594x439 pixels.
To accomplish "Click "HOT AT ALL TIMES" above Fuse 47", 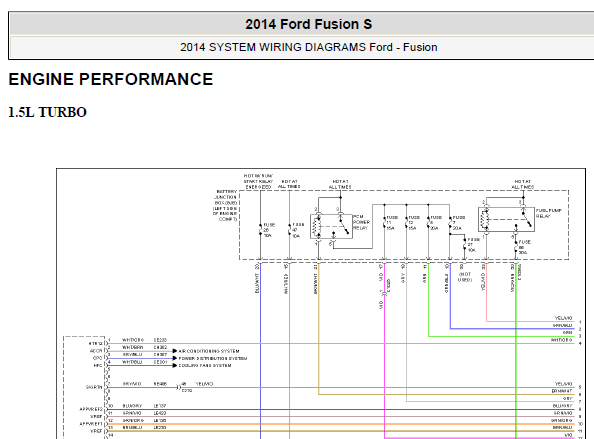I will click(289, 184).
